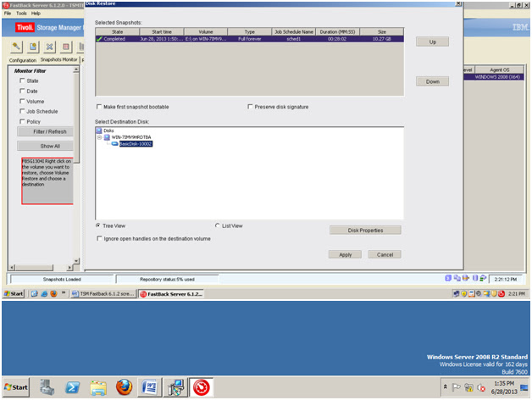Click the first status bar icon left of 2:21:12 PM

pos(448,278)
